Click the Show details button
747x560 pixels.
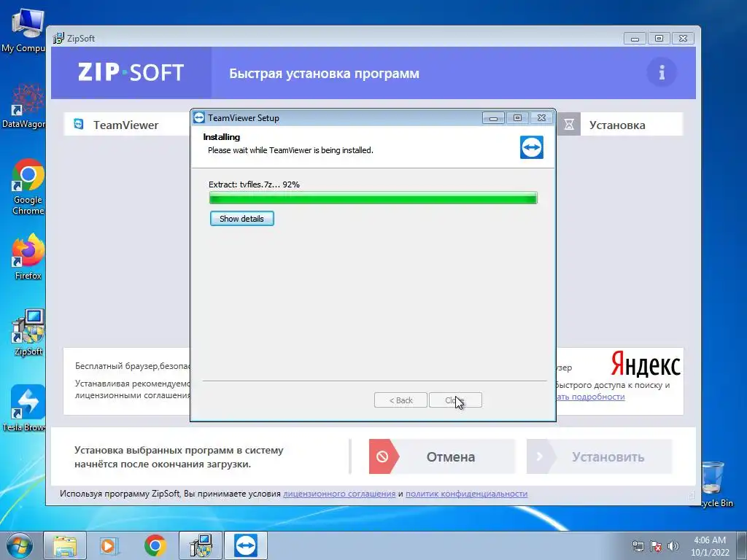click(x=241, y=219)
